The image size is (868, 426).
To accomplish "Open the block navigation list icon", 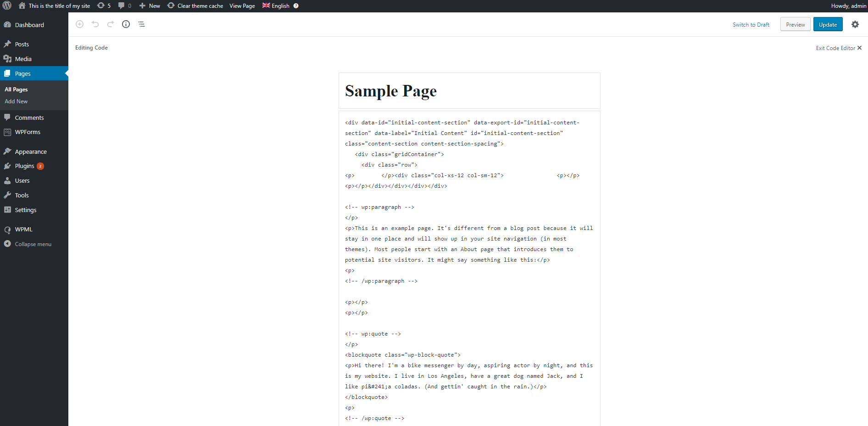I will pos(141,24).
